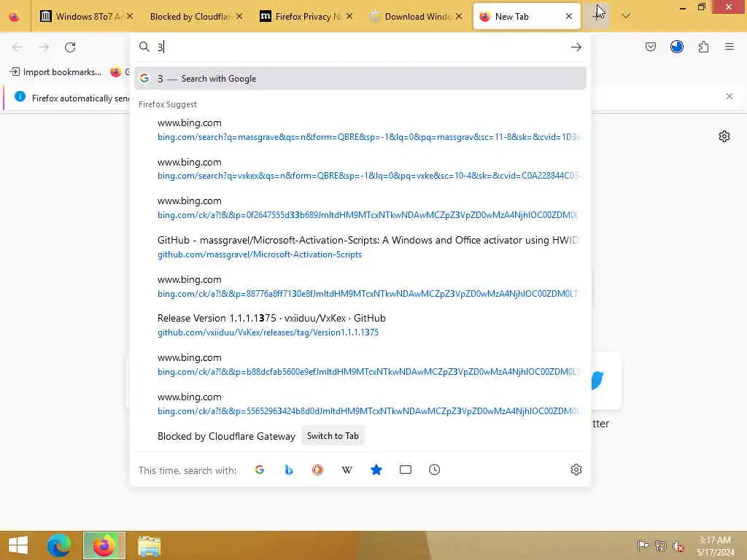Close the Firefox Privacy Notice tab
The height and width of the screenshot is (560, 747).
[349, 17]
